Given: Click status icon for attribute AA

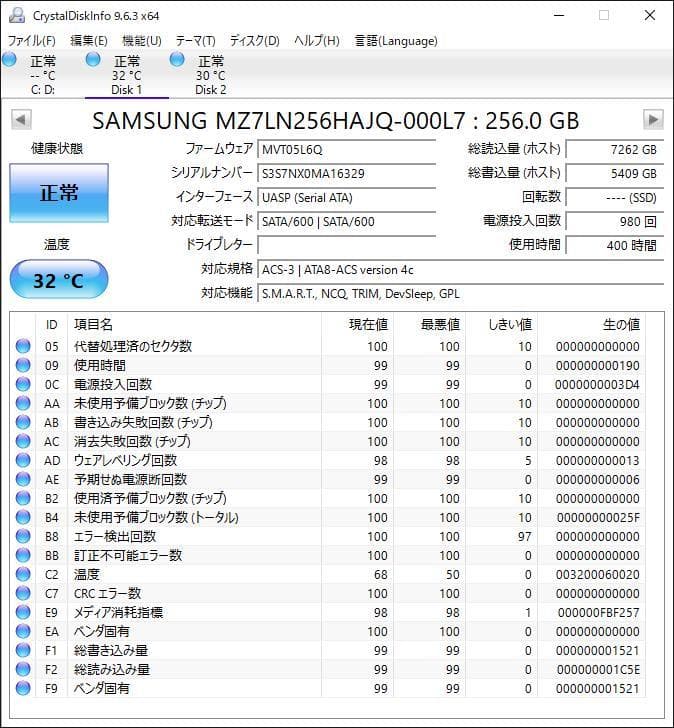Looking at the screenshot, I should (x=23, y=403).
